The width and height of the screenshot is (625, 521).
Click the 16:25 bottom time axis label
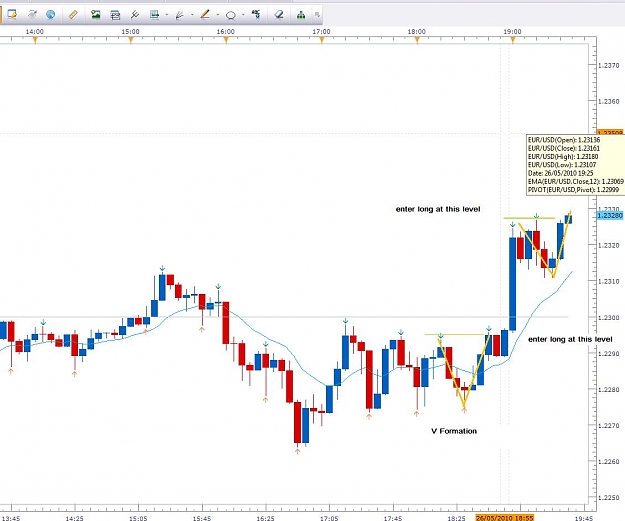265,518
